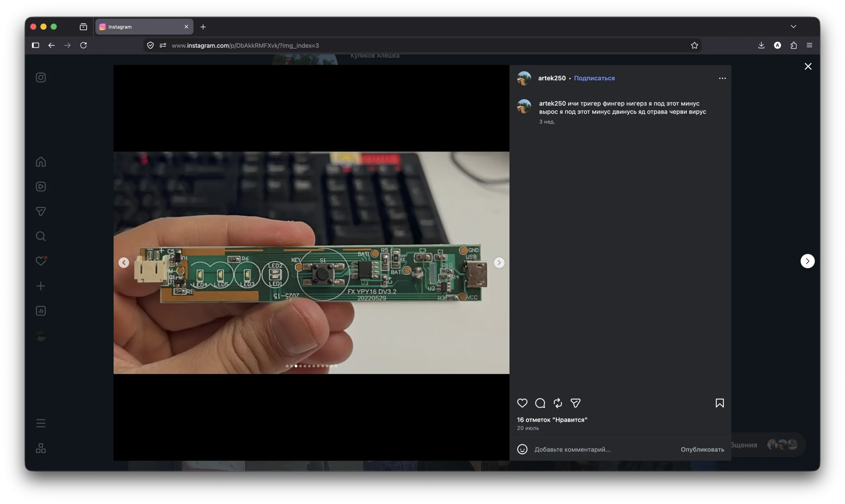Image resolution: width=845 pixels, height=504 pixels.
Task: Open Search icon in sidebar
Action: point(41,236)
